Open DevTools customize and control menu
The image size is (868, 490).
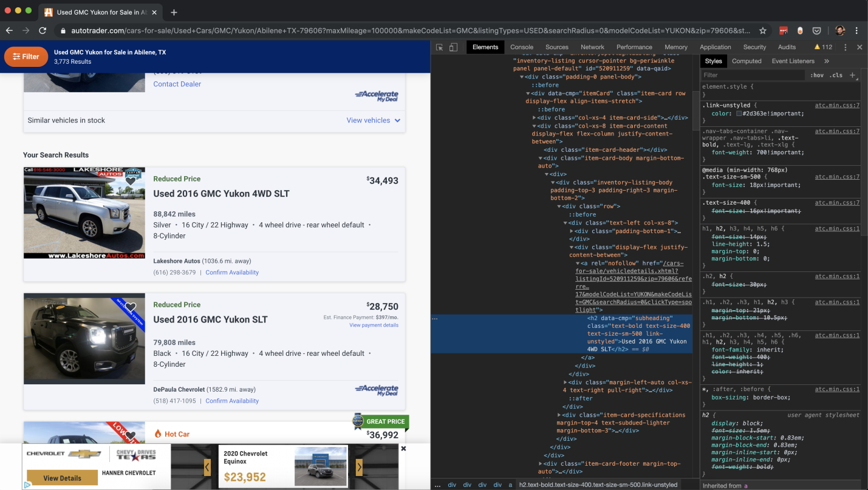(x=845, y=47)
